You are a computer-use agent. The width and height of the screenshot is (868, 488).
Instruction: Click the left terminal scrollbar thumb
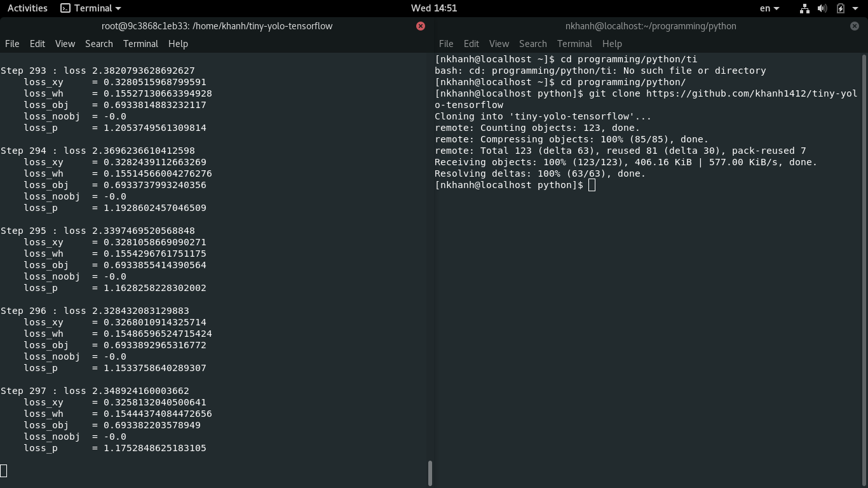point(430,473)
